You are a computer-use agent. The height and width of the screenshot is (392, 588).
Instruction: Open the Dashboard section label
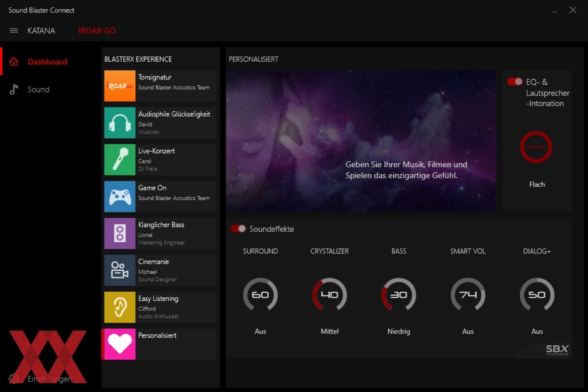tap(48, 62)
